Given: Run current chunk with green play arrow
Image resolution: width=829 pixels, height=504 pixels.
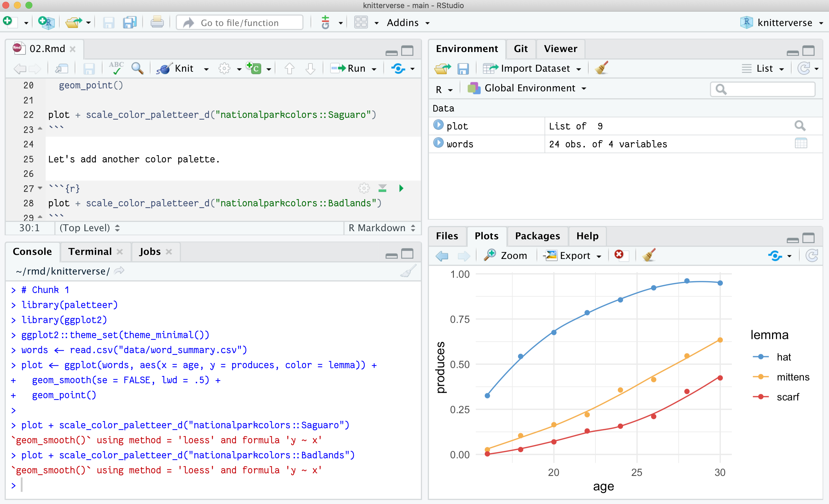Looking at the screenshot, I should (401, 188).
